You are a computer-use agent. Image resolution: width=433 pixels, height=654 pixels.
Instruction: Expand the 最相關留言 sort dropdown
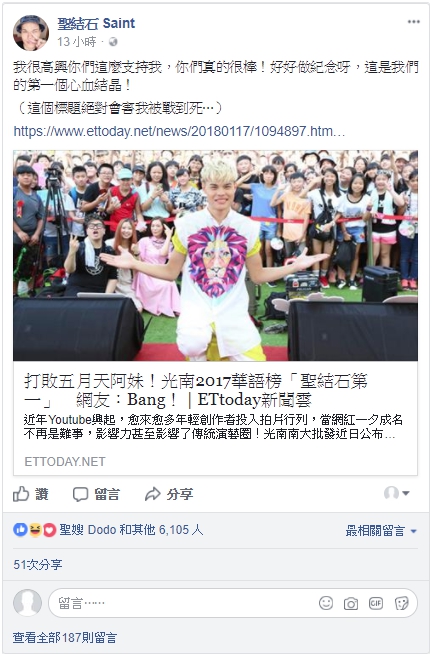pos(381,531)
